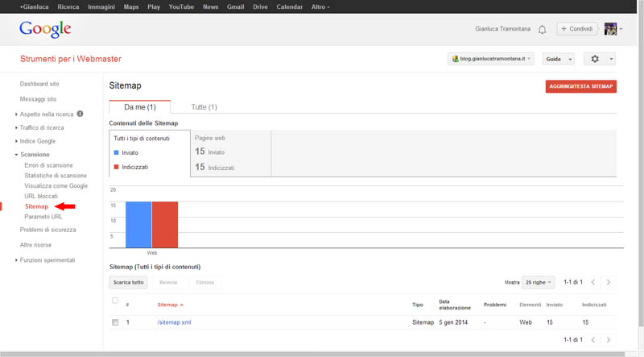This screenshot has width=644, height=357.
Task: Select Tutti i tipi di contenuti tab
Action: [x=150, y=153]
